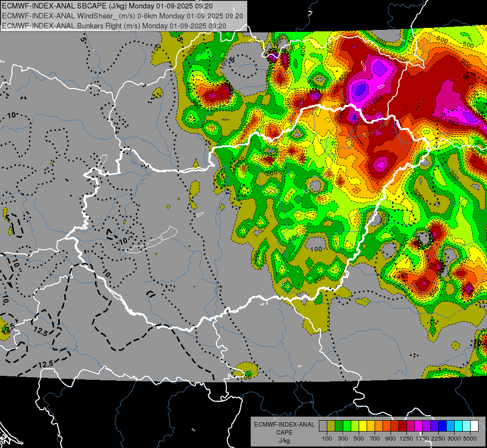Click the 900 label under the legend bar
The width and height of the screenshot is (487, 448).
click(x=390, y=439)
